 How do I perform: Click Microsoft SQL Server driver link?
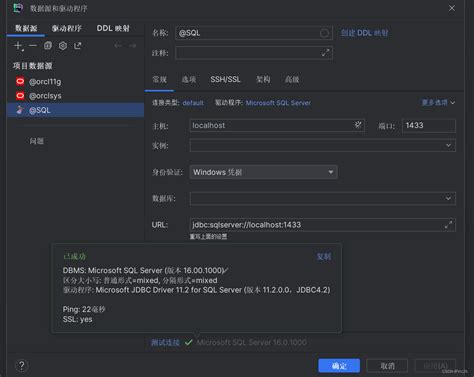tap(278, 103)
